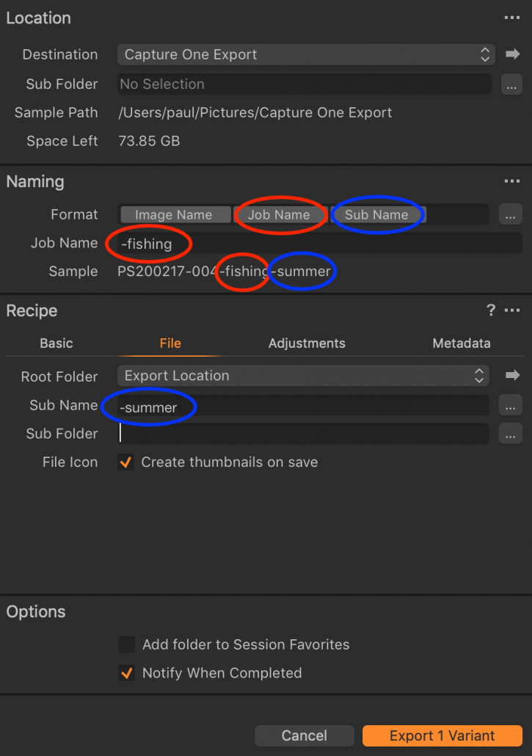Click the arrow icon next to Root Folder
The width and height of the screenshot is (532, 756).
tap(513, 375)
